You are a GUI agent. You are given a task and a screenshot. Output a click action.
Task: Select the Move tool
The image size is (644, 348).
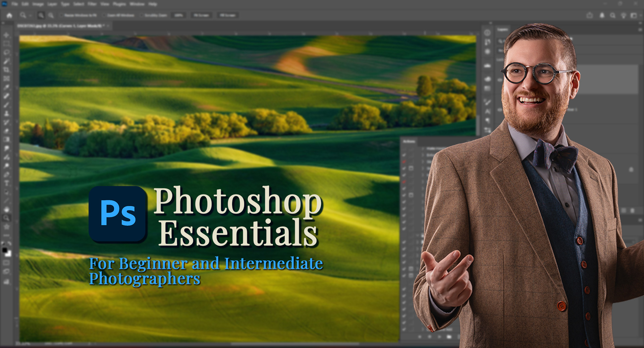[6, 35]
